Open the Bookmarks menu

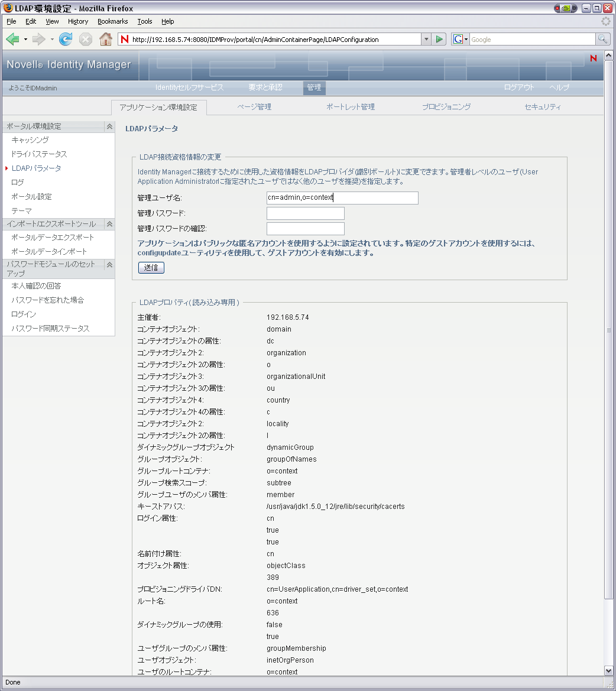click(x=113, y=21)
